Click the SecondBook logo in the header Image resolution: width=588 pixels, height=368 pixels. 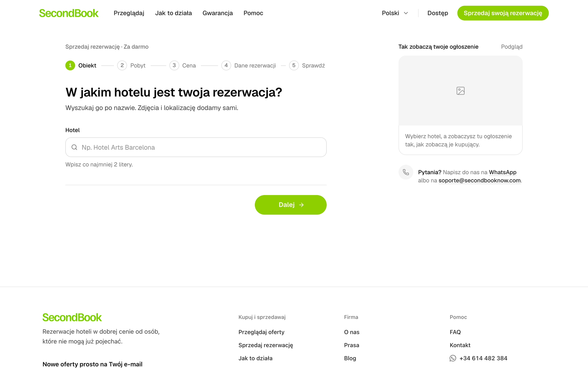tap(69, 13)
